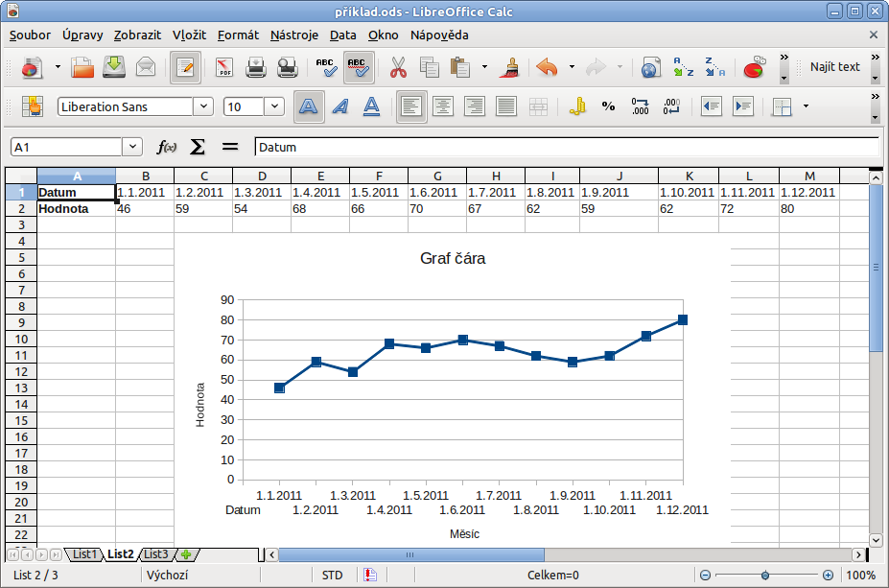Screen dimensions: 889x588
Task: Apply currency number format
Action: click(577, 106)
